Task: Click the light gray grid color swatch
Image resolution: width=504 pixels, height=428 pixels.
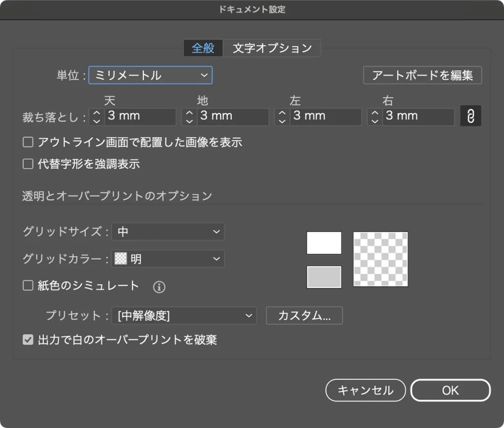Action: coord(324,277)
